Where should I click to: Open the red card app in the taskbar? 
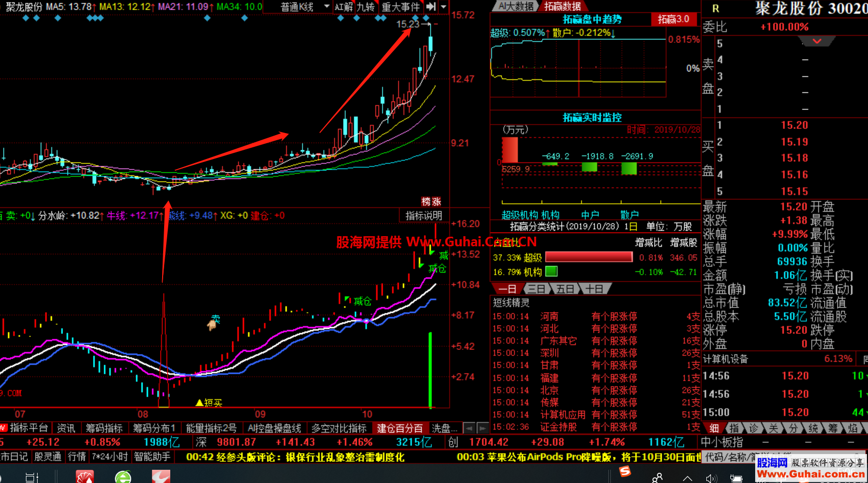point(85,477)
